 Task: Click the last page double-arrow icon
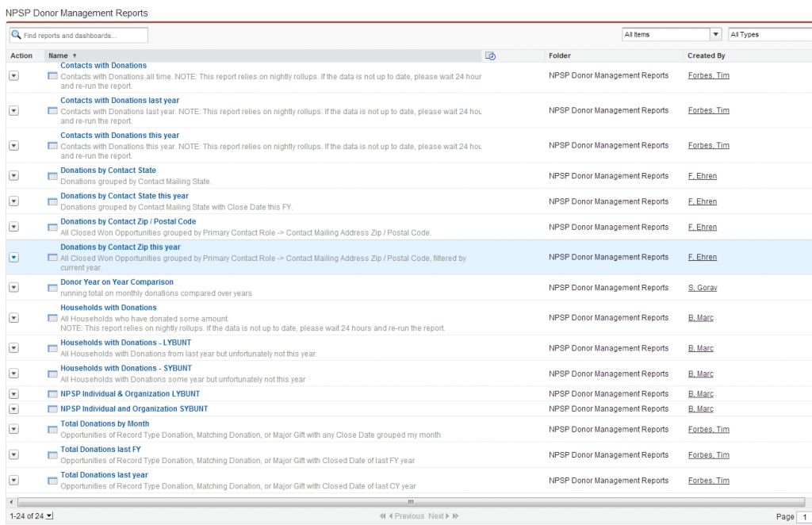click(x=455, y=516)
